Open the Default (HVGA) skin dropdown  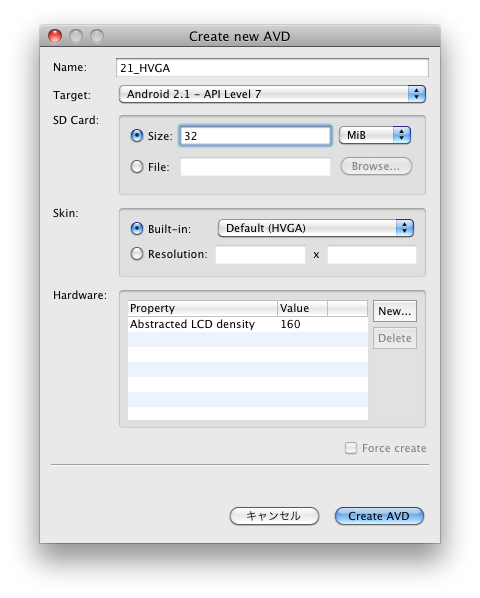(x=316, y=228)
